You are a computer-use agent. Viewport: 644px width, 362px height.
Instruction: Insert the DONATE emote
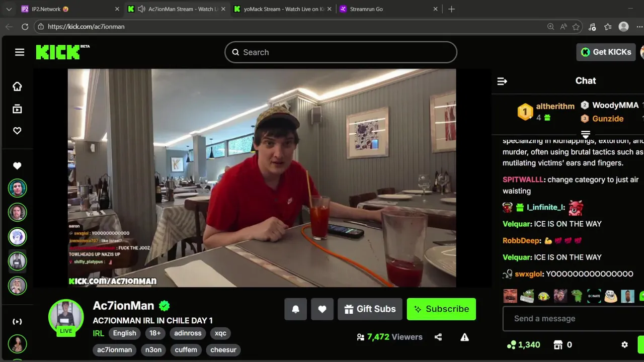coord(594,296)
